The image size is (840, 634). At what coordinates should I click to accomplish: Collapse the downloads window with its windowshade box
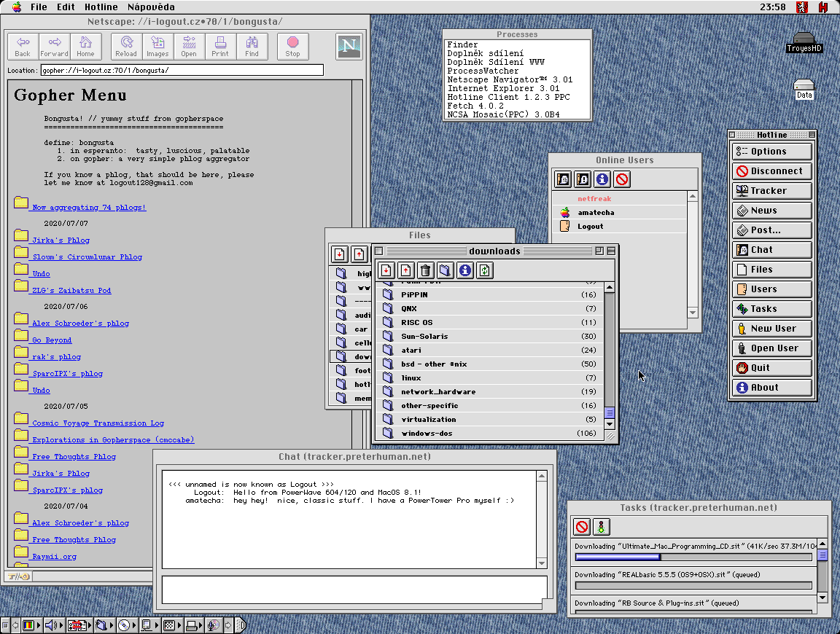[x=611, y=251]
